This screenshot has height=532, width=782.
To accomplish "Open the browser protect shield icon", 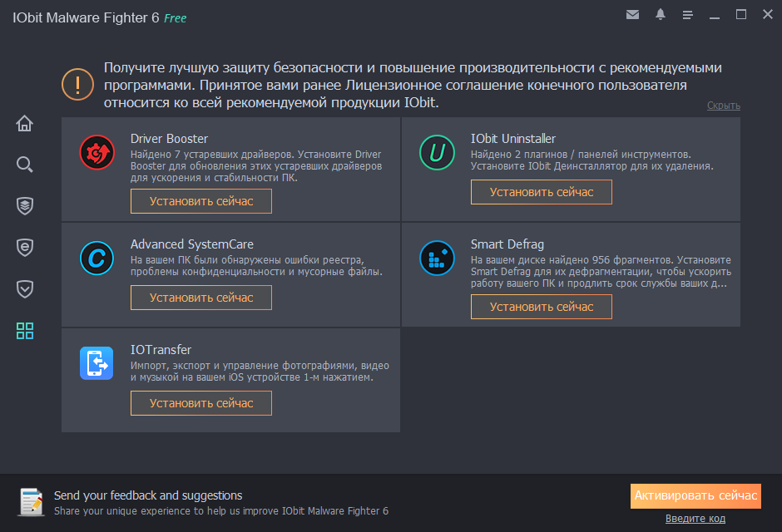I will (24, 247).
